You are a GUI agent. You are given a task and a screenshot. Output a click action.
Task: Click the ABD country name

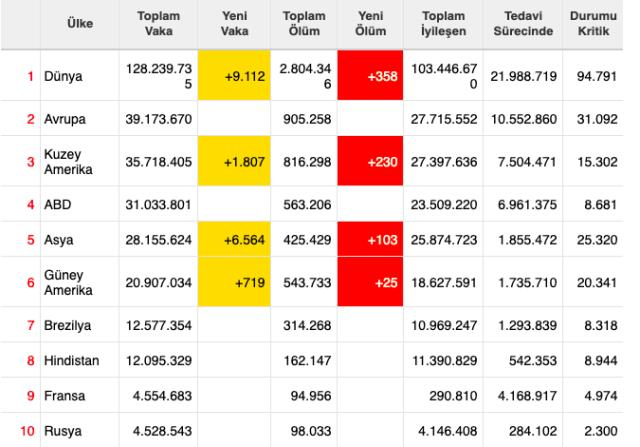coord(58,205)
